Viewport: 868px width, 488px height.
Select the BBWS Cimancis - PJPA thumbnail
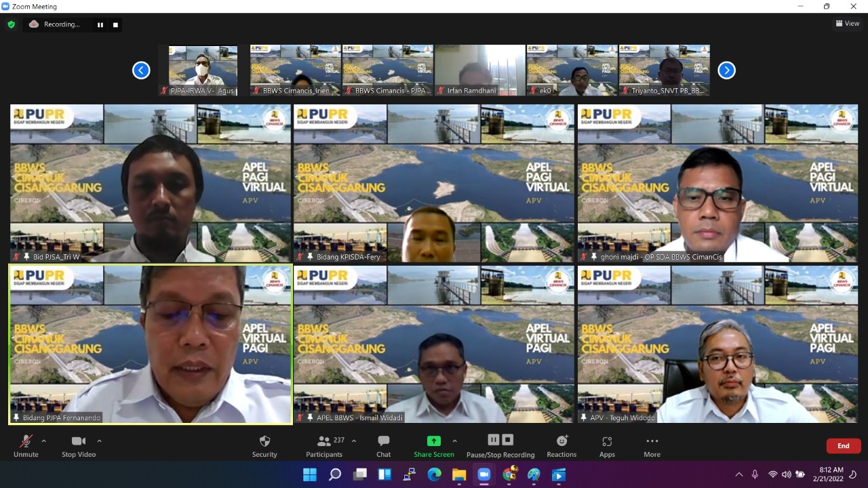(388, 70)
